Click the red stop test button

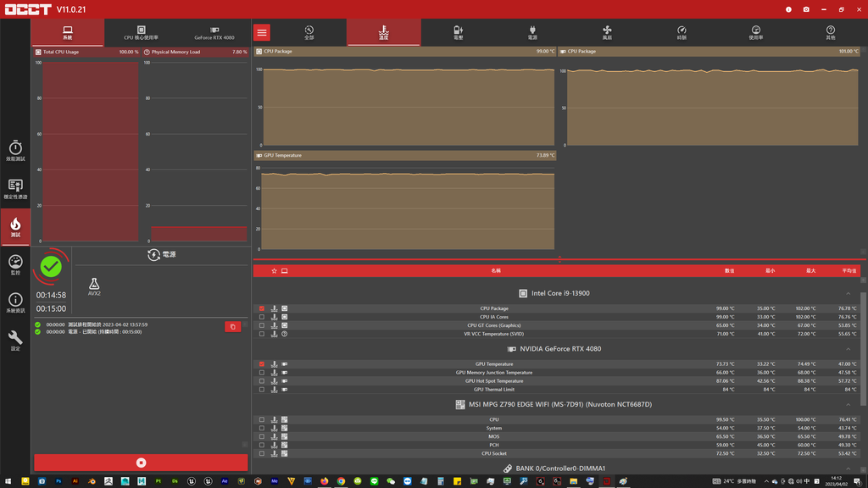(141, 463)
